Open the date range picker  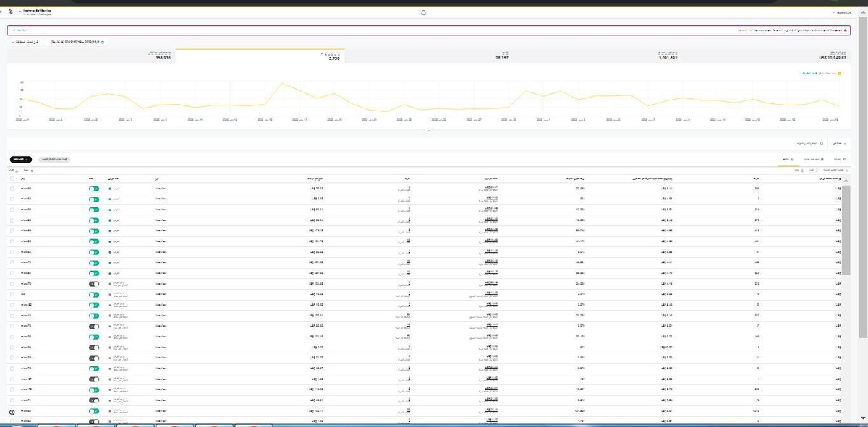pos(74,43)
